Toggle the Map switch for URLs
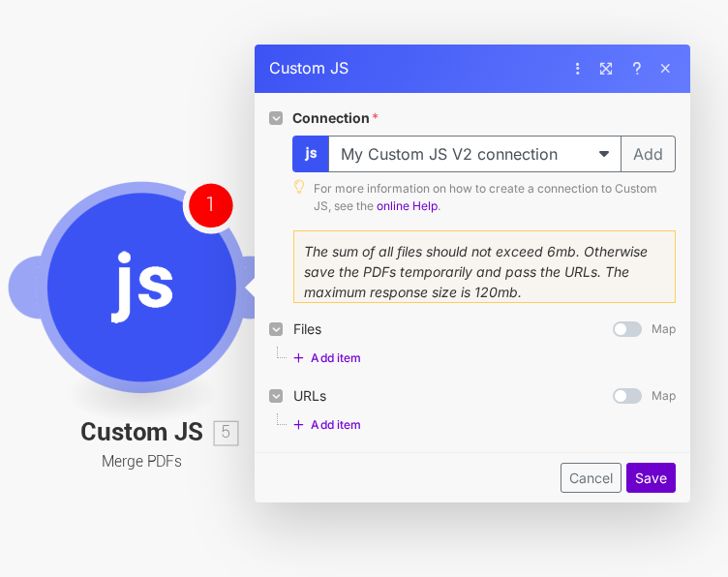 (627, 396)
